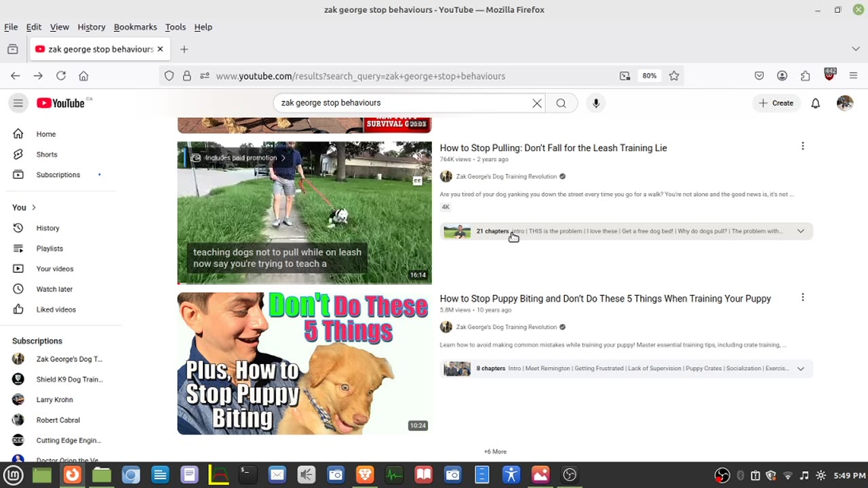The width and height of the screenshot is (868, 488).
Task: Start voice search with the microphone
Action: (596, 103)
